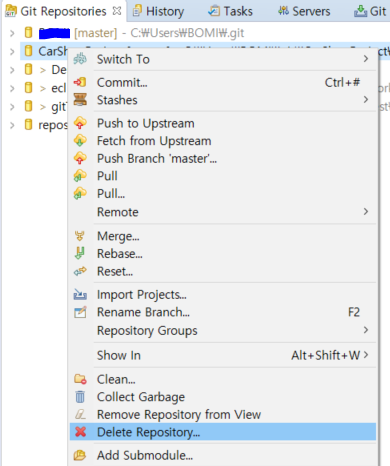
Task: Expand the repos repository node
Action: (12, 125)
